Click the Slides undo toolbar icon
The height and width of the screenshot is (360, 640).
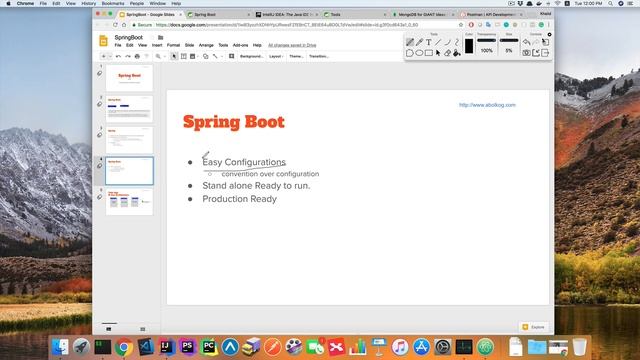point(118,56)
